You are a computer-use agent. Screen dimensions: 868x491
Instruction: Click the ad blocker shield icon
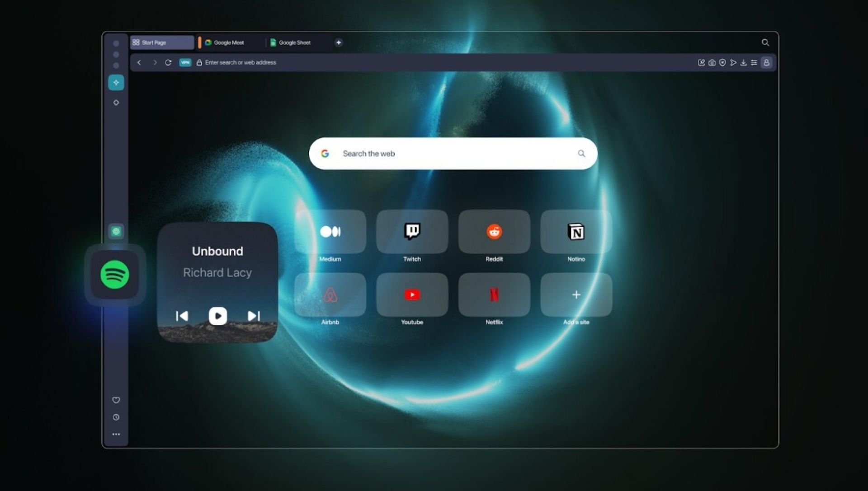722,63
